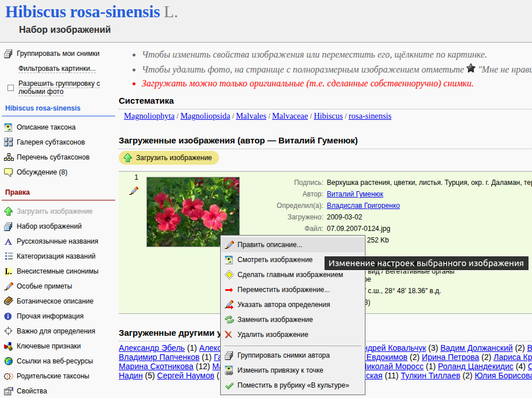Open the Magnoliopsida taxonomy link
Image resolution: width=532 pixels, height=398 pixels.
[205, 116]
